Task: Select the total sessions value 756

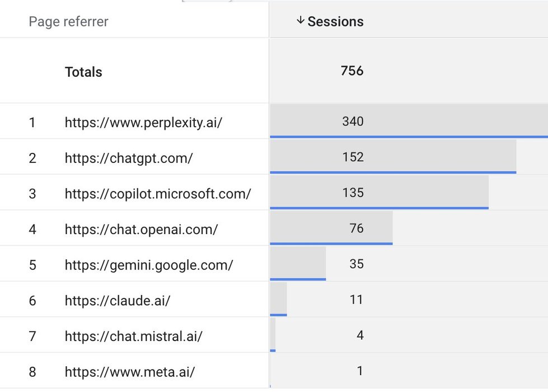Action: click(x=352, y=71)
